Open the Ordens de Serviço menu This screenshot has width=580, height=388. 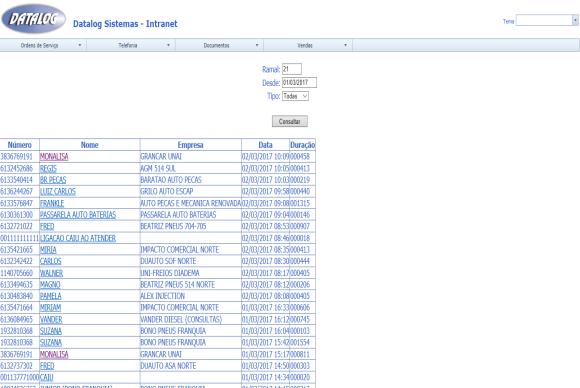click(x=43, y=45)
